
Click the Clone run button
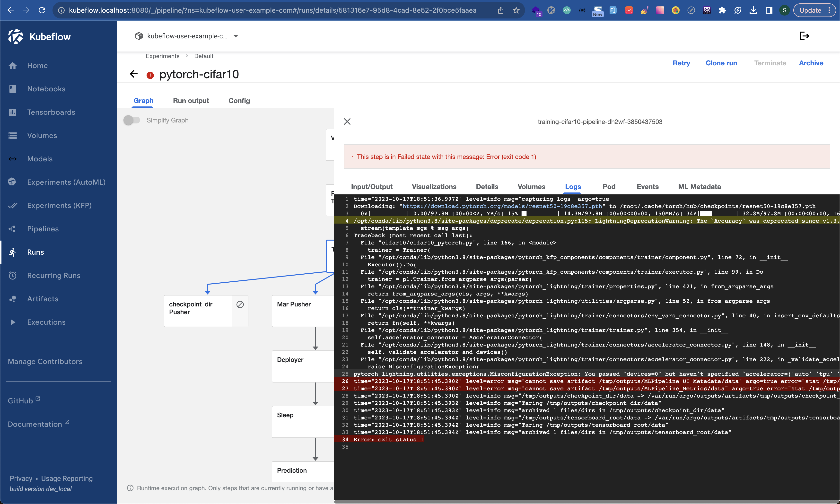pyautogui.click(x=721, y=63)
